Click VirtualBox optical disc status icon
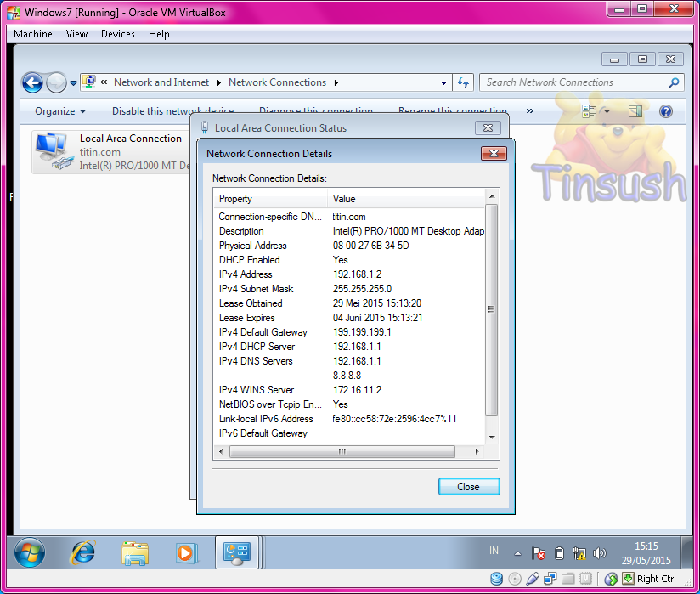The image size is (700, 594). point(515,580)
